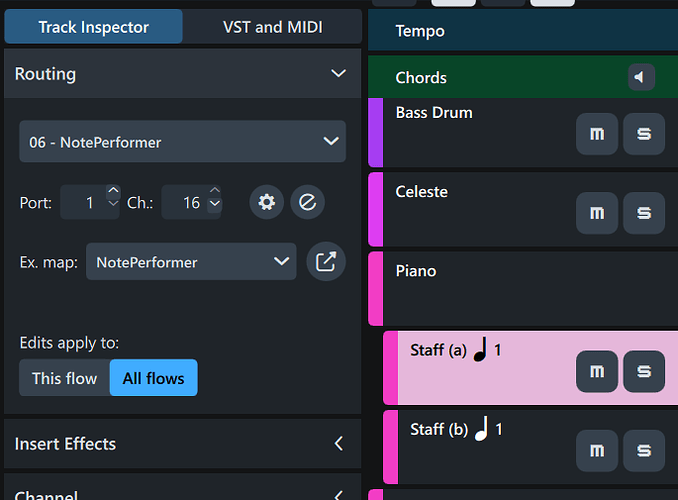Mute Piano Staff (a) track
This screenshot has width=678, height=500.
[x=597, y=371]
